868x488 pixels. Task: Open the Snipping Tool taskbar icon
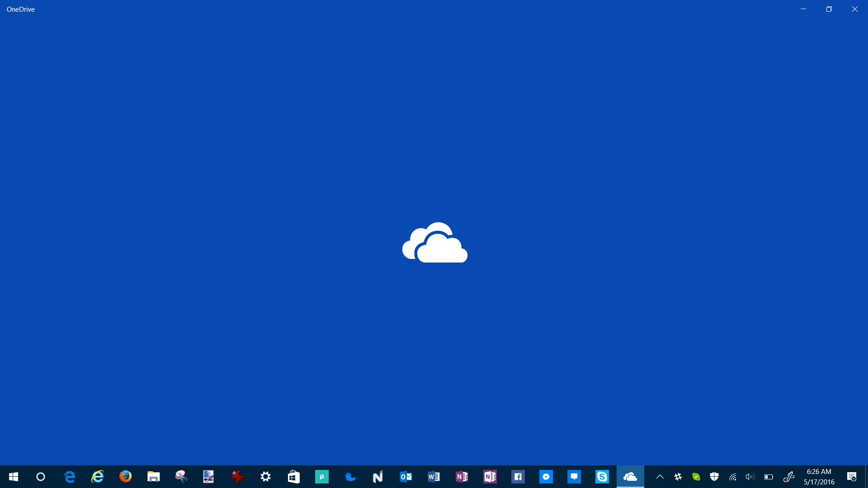click(181, 477)
